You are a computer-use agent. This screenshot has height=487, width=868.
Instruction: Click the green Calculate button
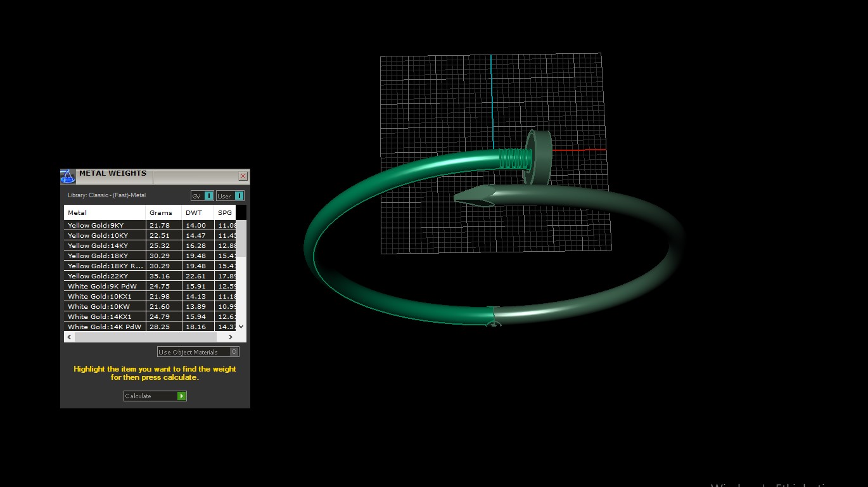(155, 396)
